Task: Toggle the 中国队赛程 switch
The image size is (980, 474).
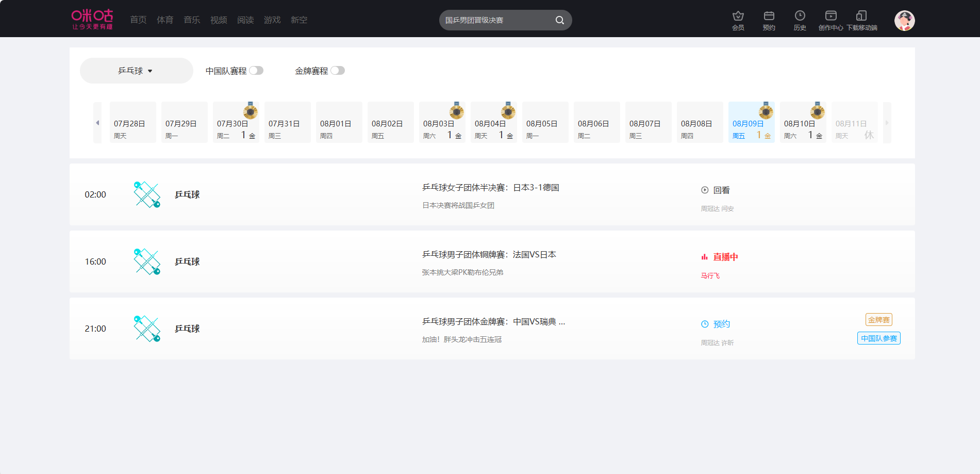Action: pos(256,71)
